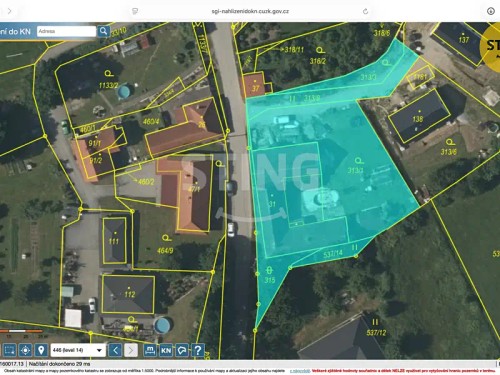Viewport: 500px width, 375px height.
Task: Select parcel label 318/11
Action: [x=294, y=50]
